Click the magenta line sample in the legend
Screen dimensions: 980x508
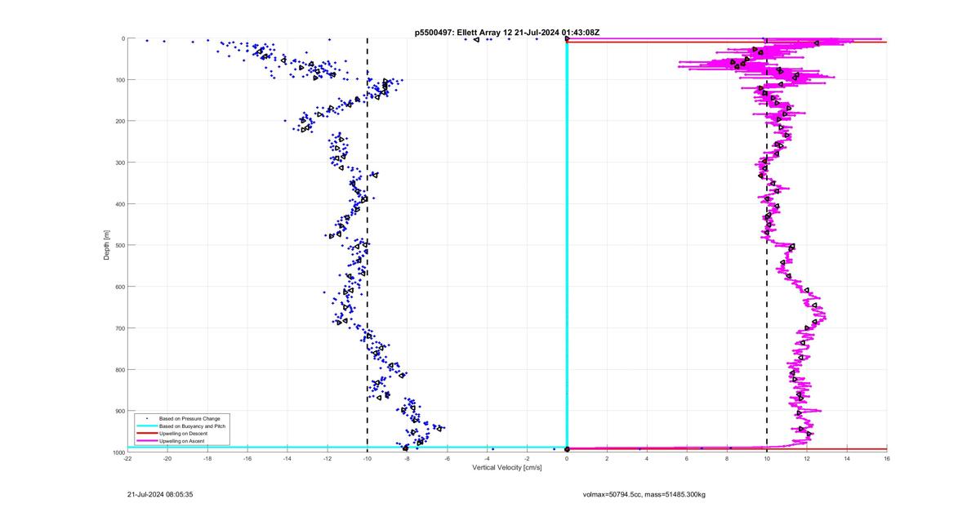[146, 441]
